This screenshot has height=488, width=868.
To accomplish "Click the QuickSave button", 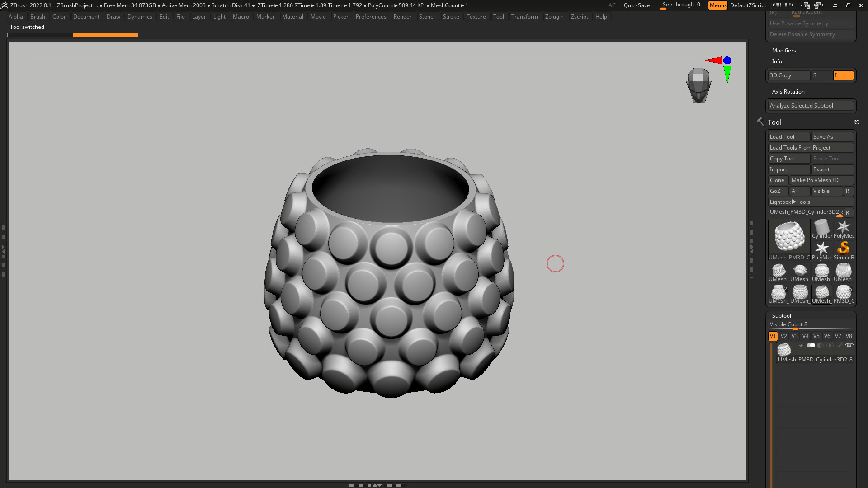I will coord(637,5).
